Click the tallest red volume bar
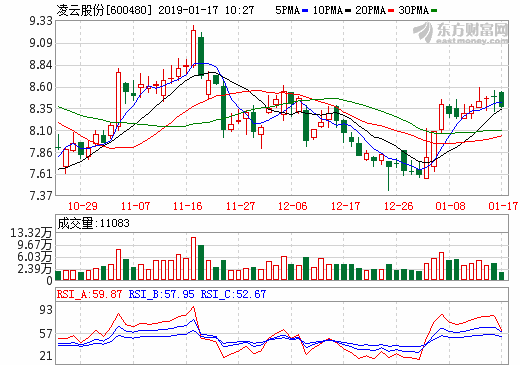This screenshot has height=365, width=520. point(193,259)
